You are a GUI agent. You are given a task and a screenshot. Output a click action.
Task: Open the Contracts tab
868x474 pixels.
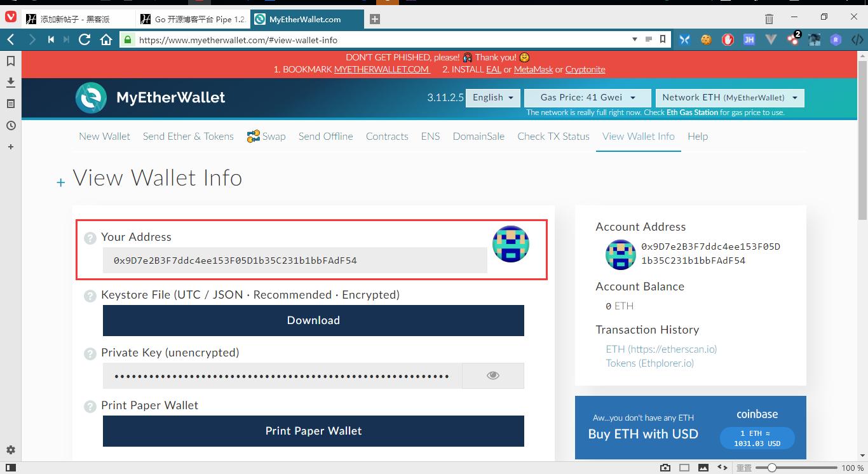(x=387, y=136)
